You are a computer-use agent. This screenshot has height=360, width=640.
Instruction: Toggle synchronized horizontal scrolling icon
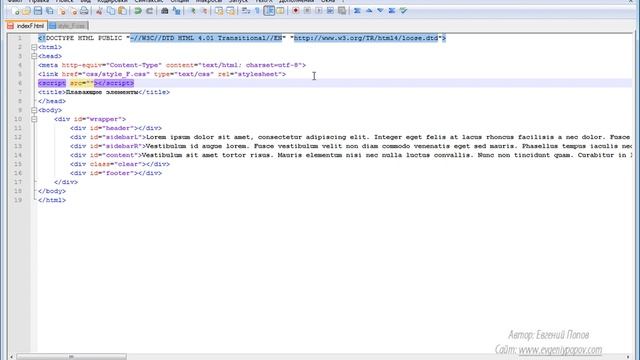point(231,11)
